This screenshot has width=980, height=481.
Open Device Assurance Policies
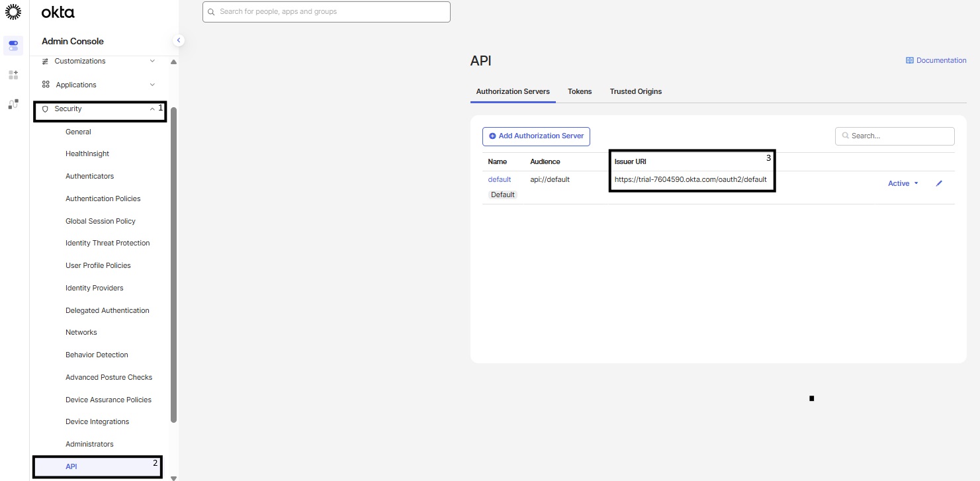(x=108, y=400)
